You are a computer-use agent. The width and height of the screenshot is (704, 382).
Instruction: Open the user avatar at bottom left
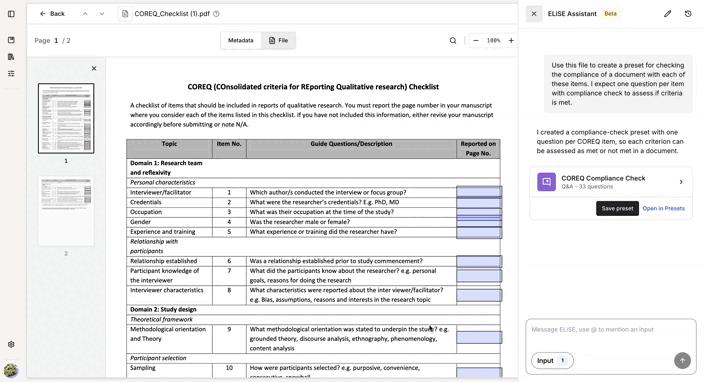pyautogui.click(x=11, y=370)
